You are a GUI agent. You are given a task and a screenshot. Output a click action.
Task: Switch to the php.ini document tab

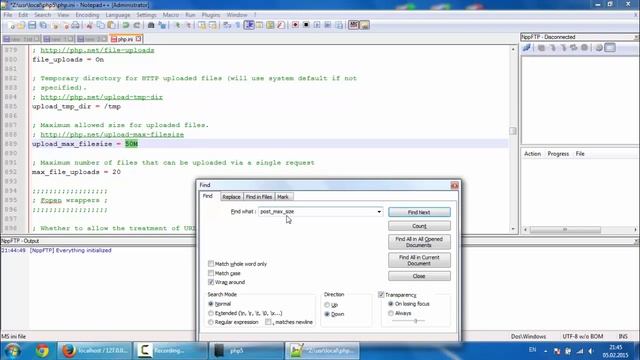coord(124,39)
